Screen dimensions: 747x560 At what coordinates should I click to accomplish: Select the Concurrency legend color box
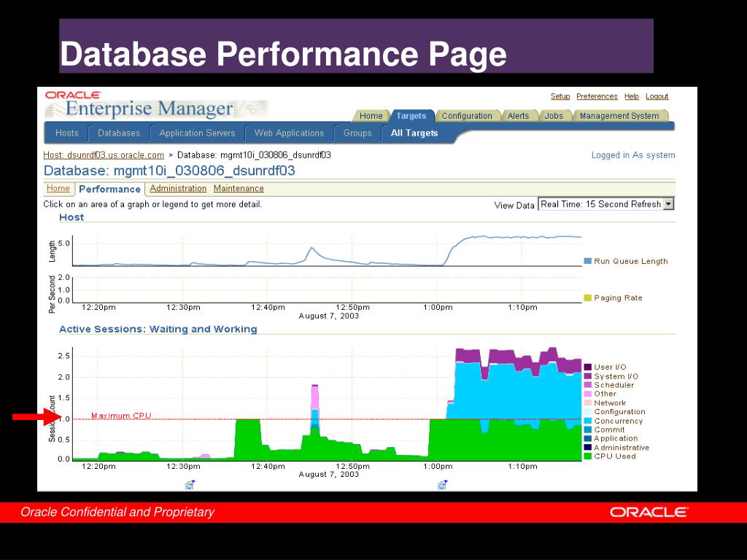coord(587,421)
